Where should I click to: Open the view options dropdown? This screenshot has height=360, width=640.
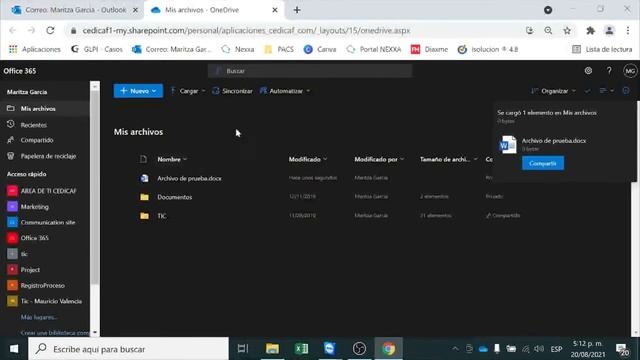606,91
